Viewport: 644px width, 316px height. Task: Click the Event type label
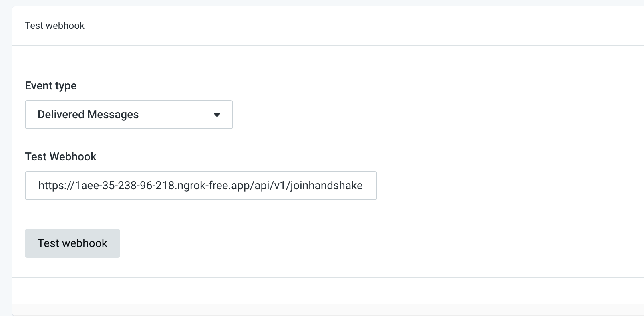point(50,85)
